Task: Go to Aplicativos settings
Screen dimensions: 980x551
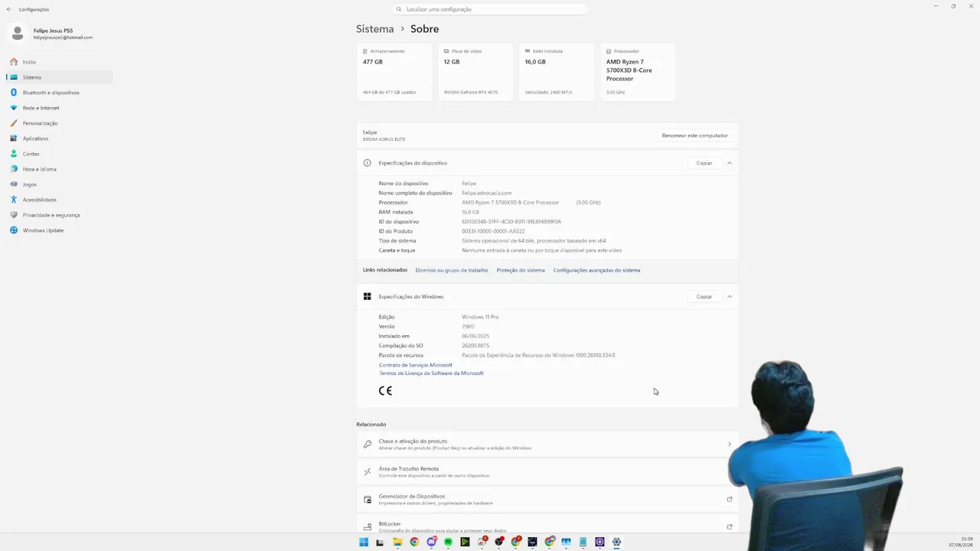Action: [60, 139]
